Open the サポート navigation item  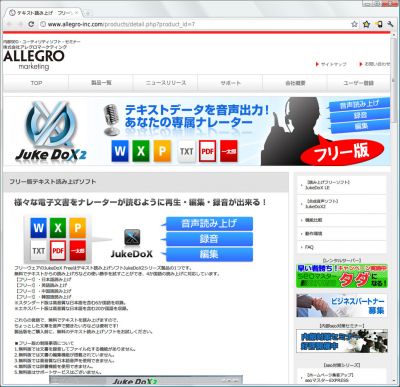[230, 83]
